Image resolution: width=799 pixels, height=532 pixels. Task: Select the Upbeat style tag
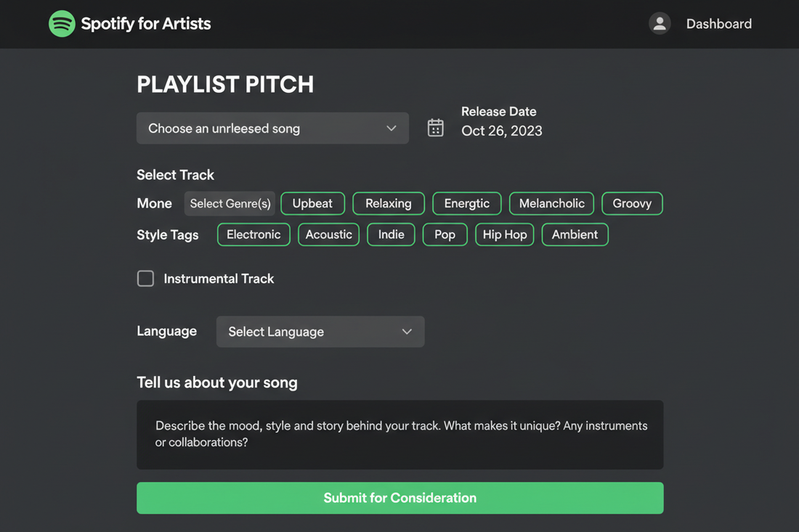tap(312, 203)
